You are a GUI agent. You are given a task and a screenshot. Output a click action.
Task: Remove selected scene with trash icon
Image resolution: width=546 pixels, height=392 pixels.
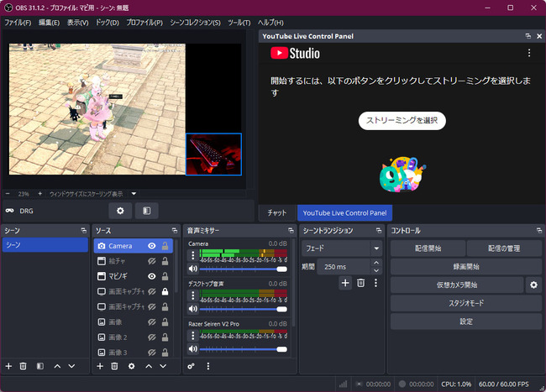pos(23,366)
